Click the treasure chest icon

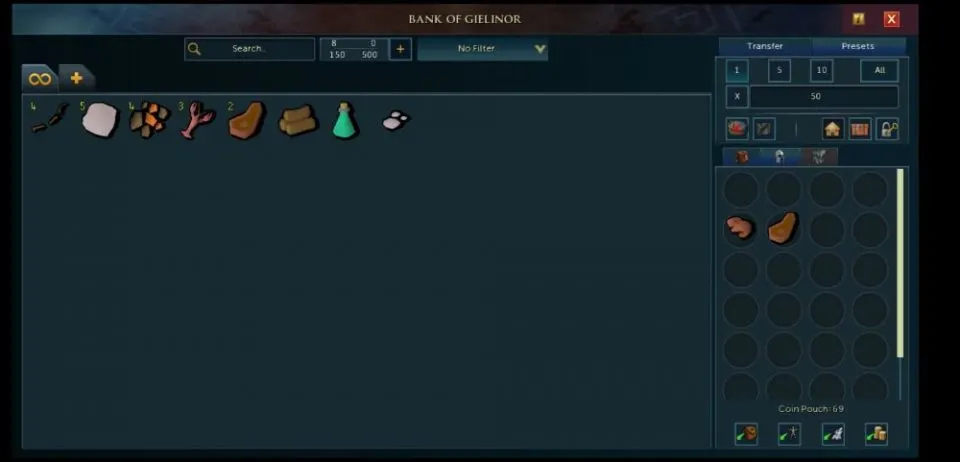860,129
